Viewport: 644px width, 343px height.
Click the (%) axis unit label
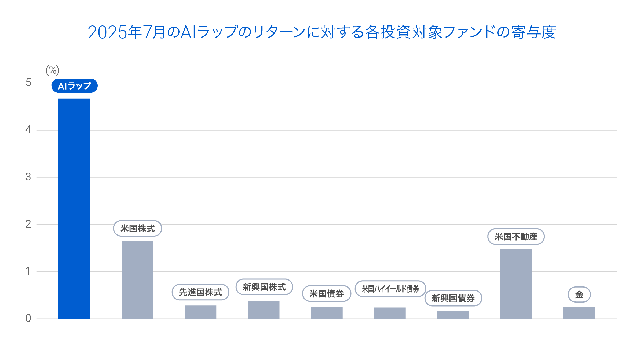(x=53, y=70)
